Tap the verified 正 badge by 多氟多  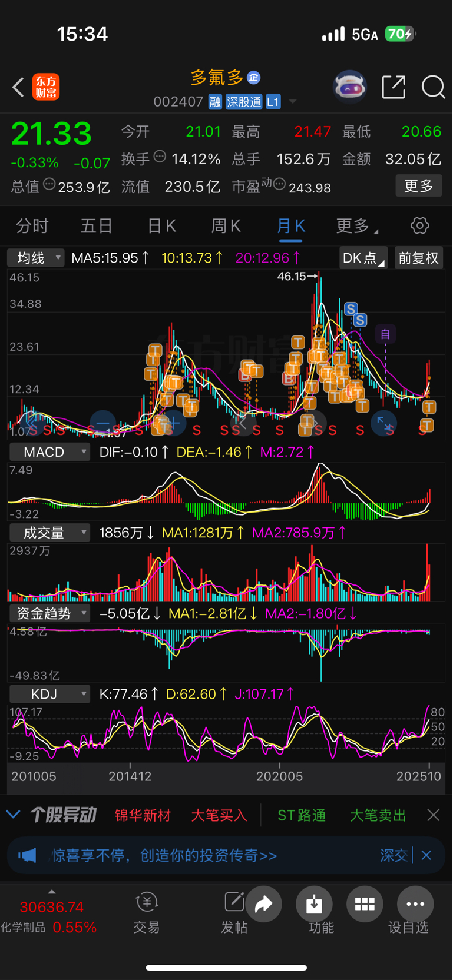253,77
